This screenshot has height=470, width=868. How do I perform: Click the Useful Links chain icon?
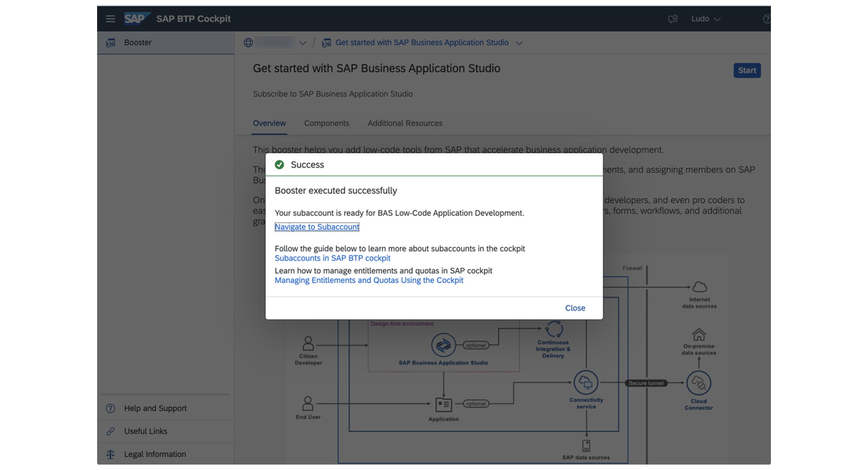click(111, 431)
